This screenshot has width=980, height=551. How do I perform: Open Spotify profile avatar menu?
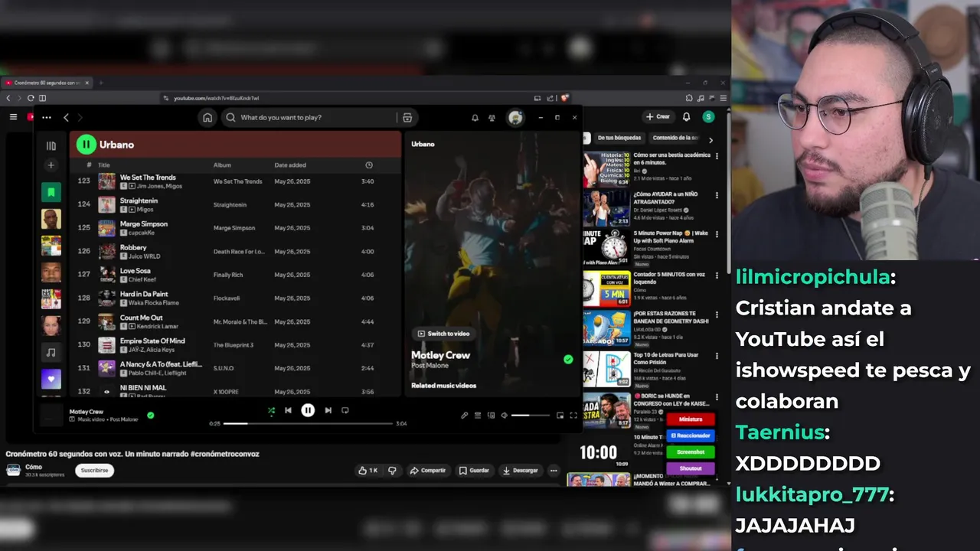click(x=516, y=118)
